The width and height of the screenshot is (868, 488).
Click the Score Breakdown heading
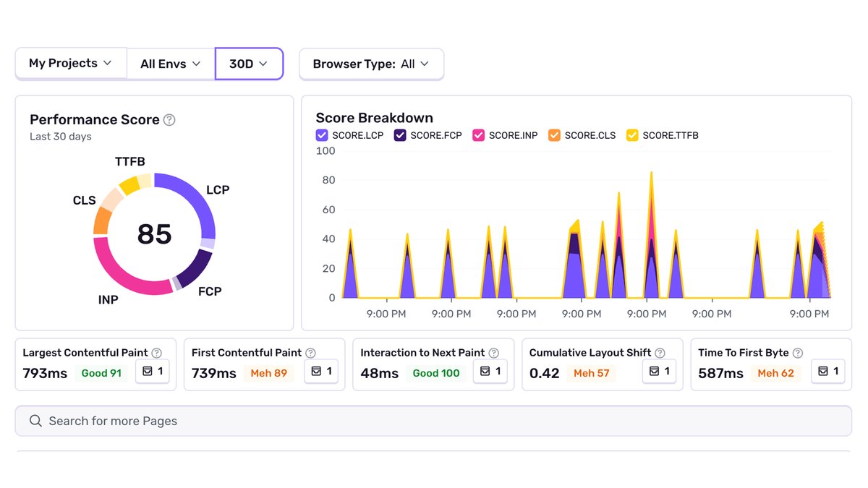375,118
